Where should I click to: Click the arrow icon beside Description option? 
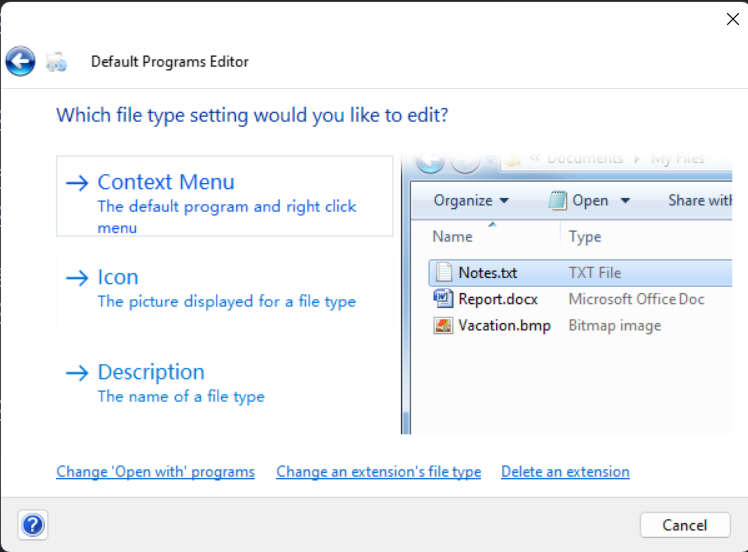77,373
